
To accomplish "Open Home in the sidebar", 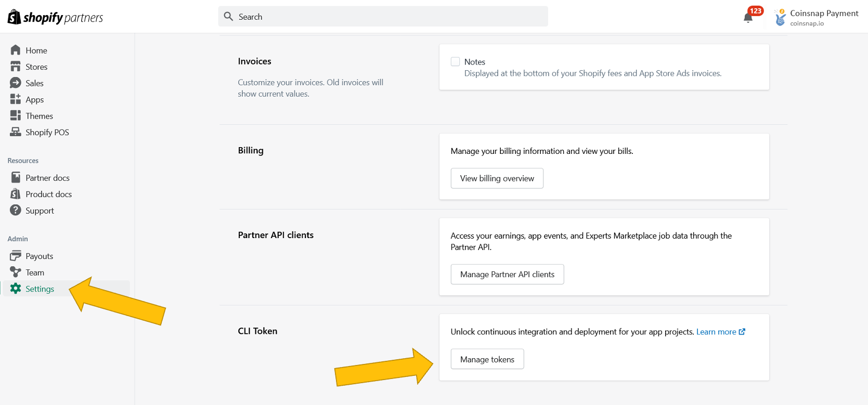I will (36, 50).
